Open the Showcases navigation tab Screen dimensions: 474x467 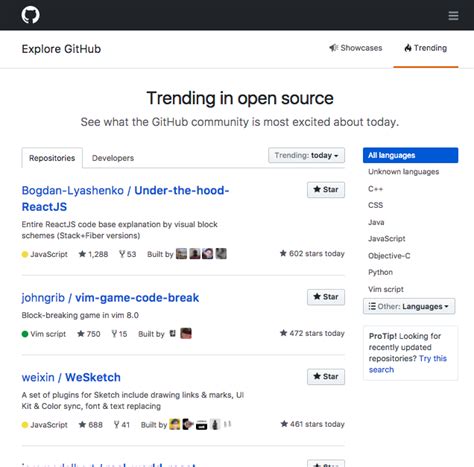356,48
